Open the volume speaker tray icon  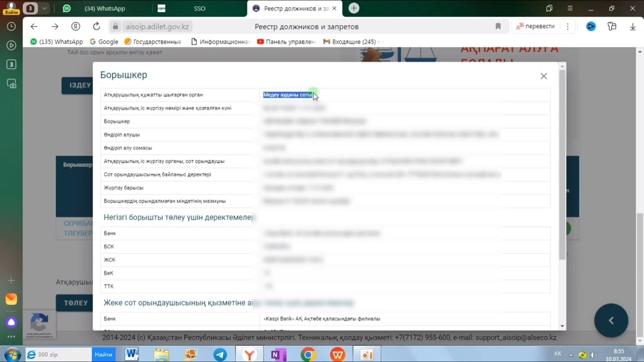[x=593, y=355]
